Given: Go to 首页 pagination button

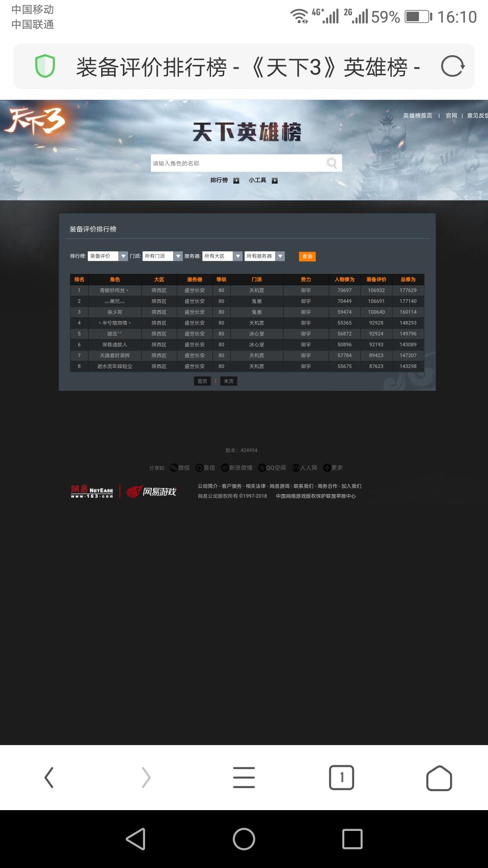Looking at the screenshot, I should tap(202, 381).
